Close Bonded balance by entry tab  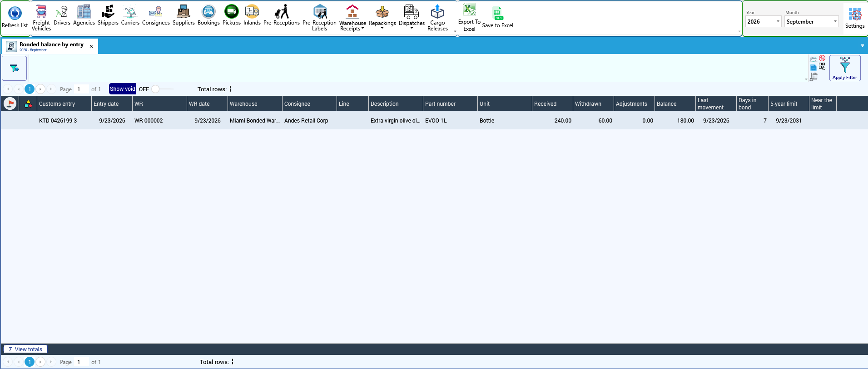click(91, 46)
